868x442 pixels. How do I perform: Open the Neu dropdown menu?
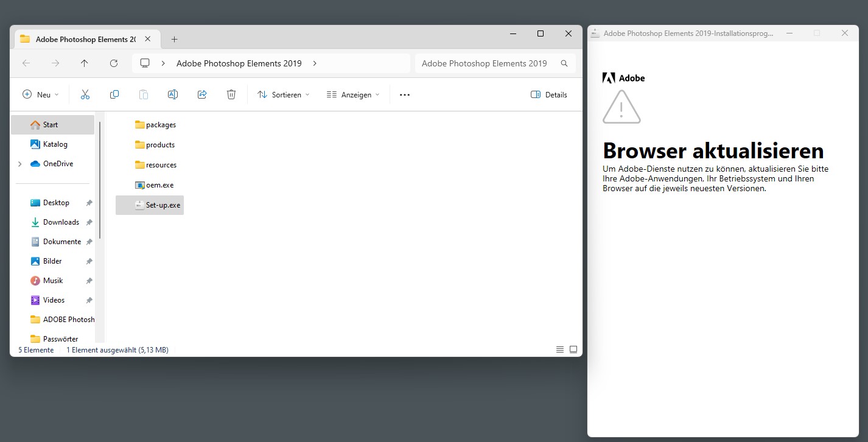(41, 94)
